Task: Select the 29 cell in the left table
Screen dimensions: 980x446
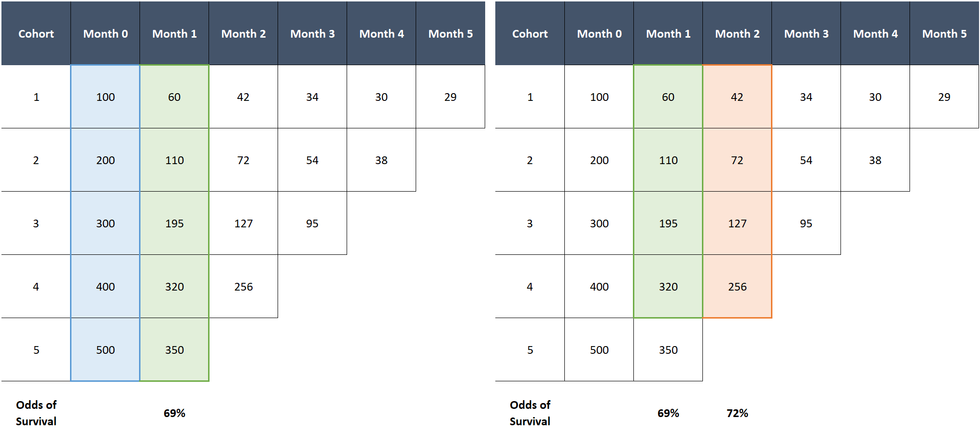Action: [450, 97]
